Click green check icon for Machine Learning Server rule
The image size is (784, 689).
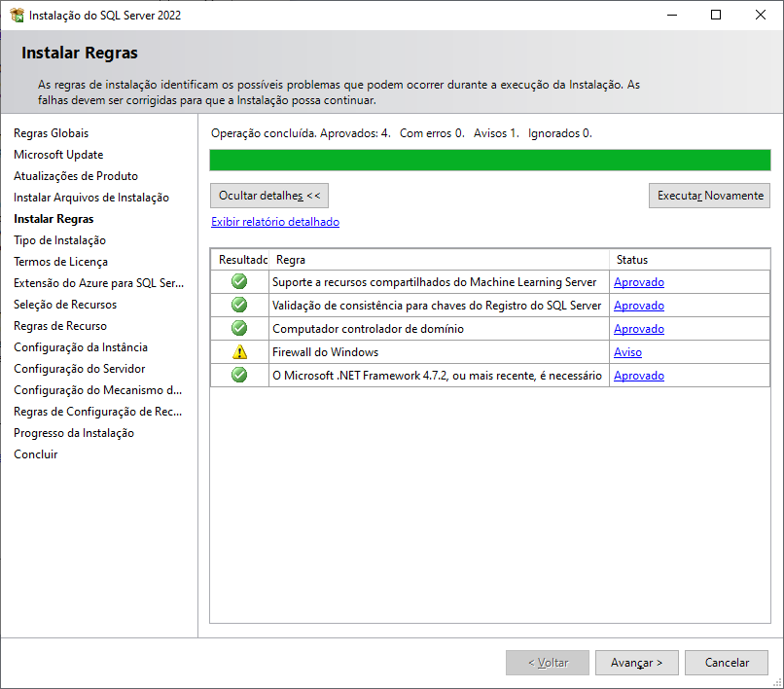(239, 282)
